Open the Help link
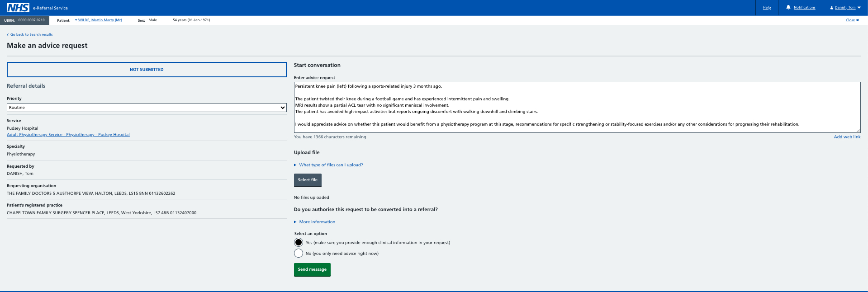This screenshot has width=868, height=292. coord(767,7)
